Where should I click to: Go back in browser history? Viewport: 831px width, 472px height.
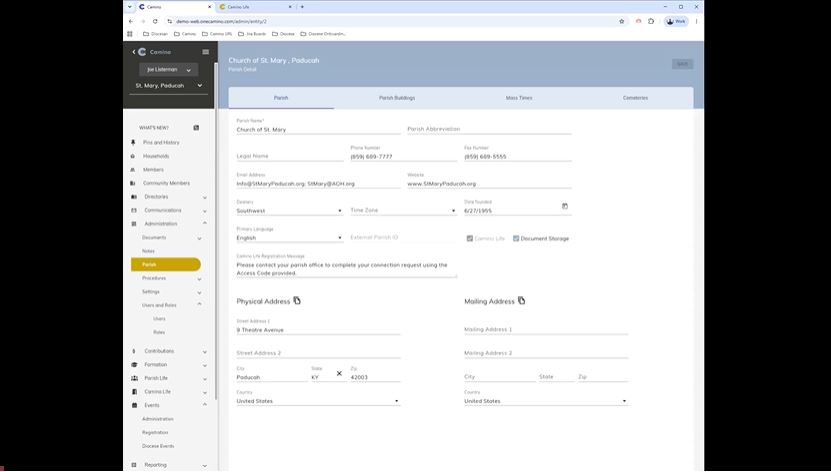131,21
